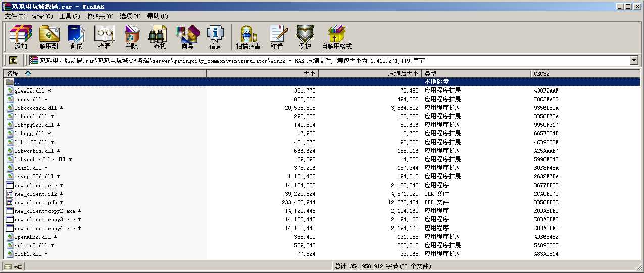Click the 本地磁盘 type cell
Viewport: 644px width, 273px height.
click(436, 82)
